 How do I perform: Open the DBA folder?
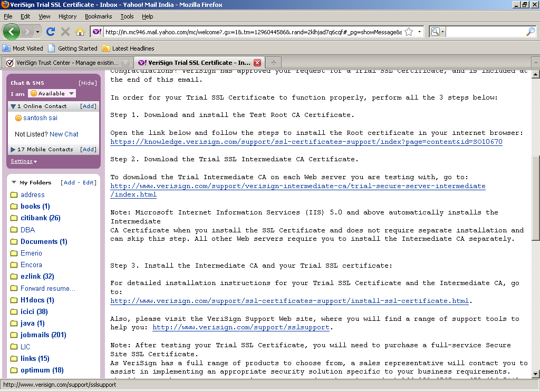[27, 230]
